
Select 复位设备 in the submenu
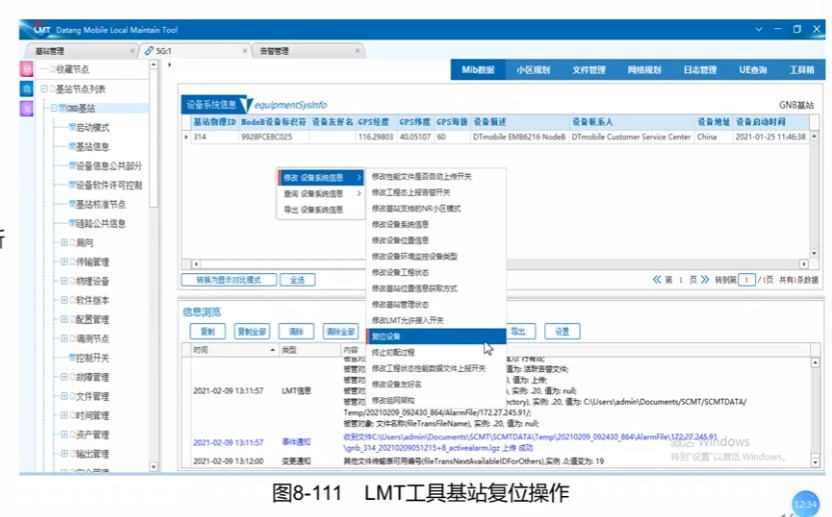(x=436, y=336)
